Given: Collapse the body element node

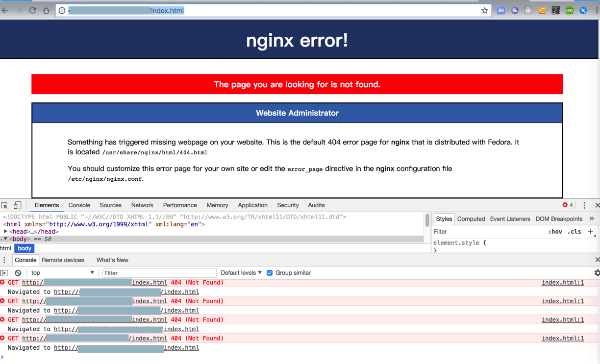Looking at the screenshot, I should tap(5, 239).
